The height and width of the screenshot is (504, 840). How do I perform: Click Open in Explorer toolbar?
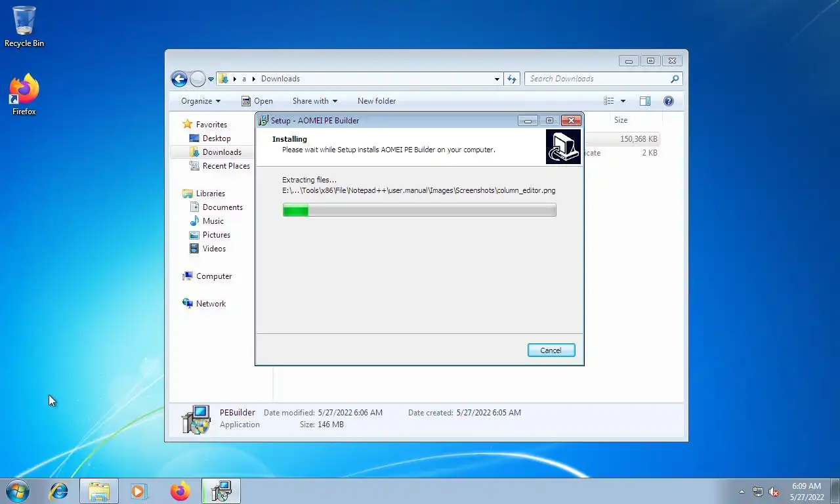click(257, 101)
